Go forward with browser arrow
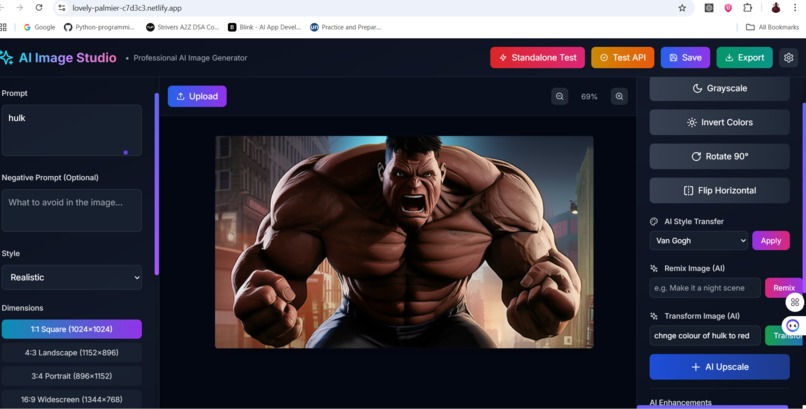Image resolution: width=806 pixels, height=409 pixels. point(20,8)
